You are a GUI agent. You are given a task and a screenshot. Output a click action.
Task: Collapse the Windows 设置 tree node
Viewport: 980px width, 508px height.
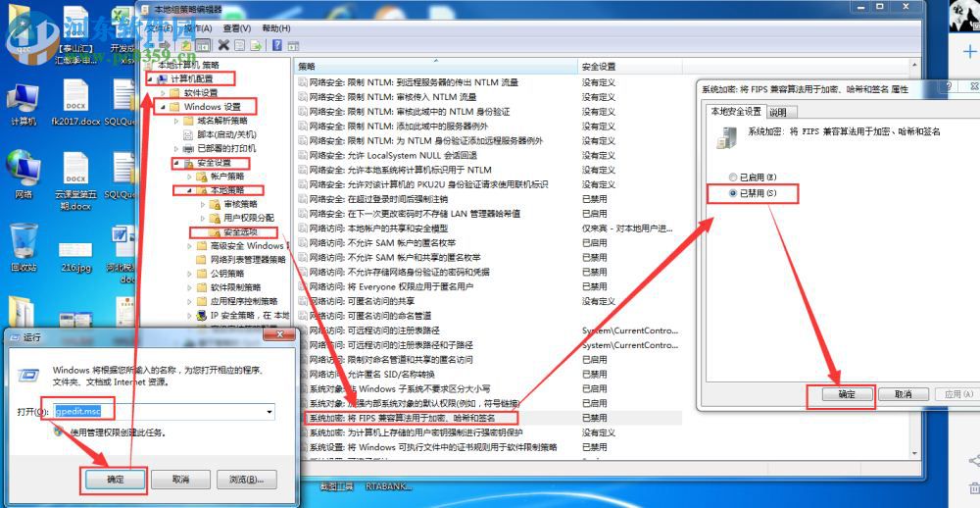point(163,107)
